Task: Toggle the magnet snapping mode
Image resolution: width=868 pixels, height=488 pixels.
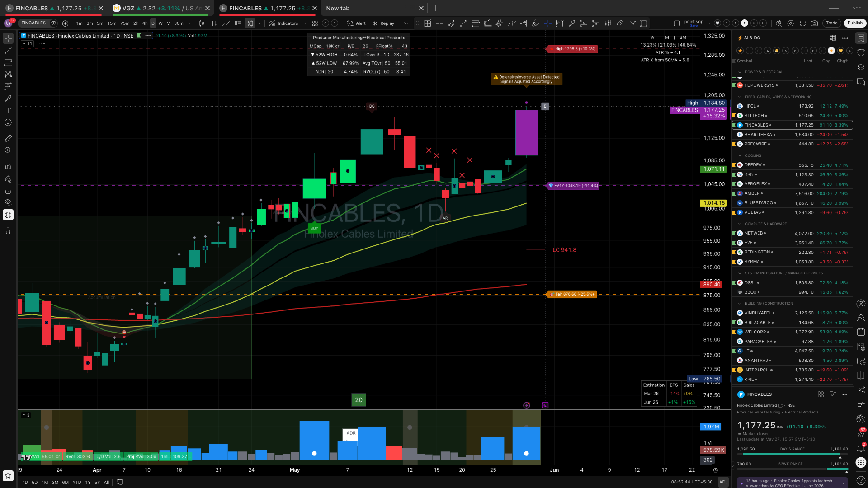Action: (8, 167)
